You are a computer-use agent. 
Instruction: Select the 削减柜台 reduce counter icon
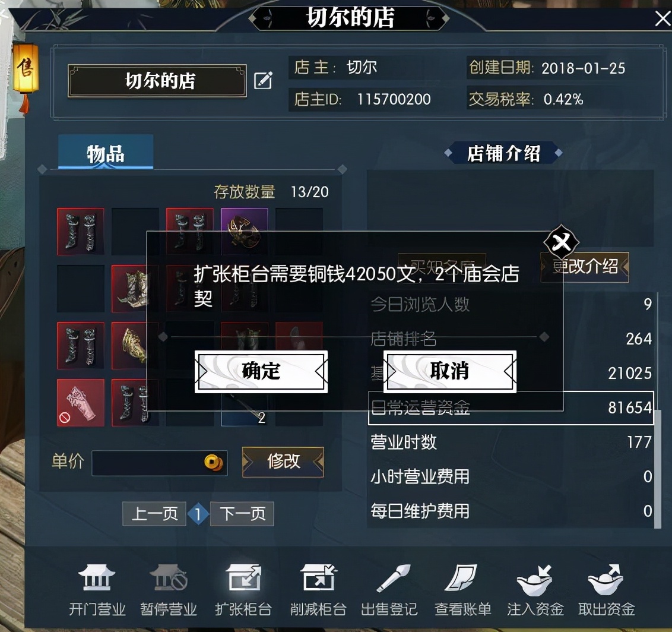[x=318, y=578]
